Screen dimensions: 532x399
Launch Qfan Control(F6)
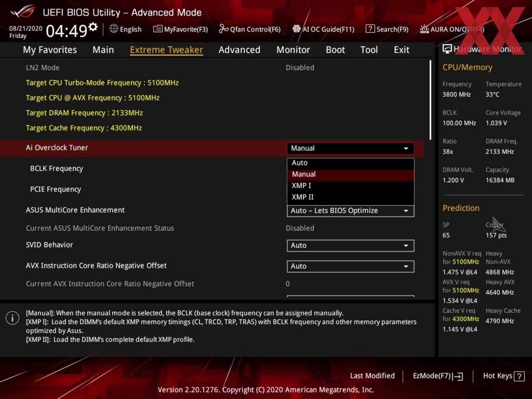coord(250,29)
